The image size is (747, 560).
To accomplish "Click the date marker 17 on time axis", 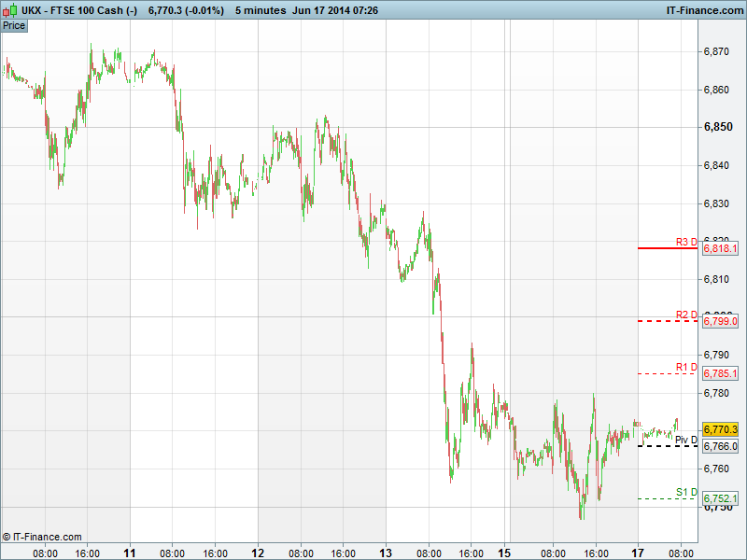I will click(640, 553).
